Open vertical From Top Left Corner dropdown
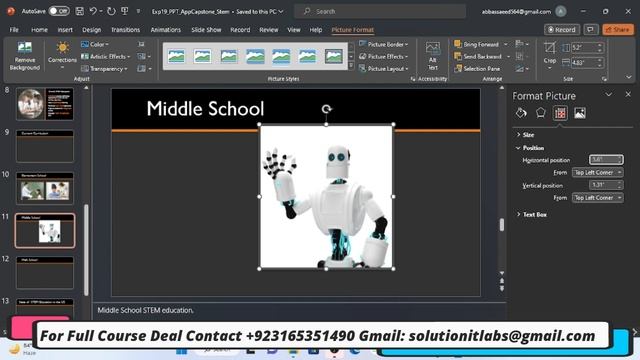Image resolution: width=640 pixels, height=360 pixels. pos(598,198)
